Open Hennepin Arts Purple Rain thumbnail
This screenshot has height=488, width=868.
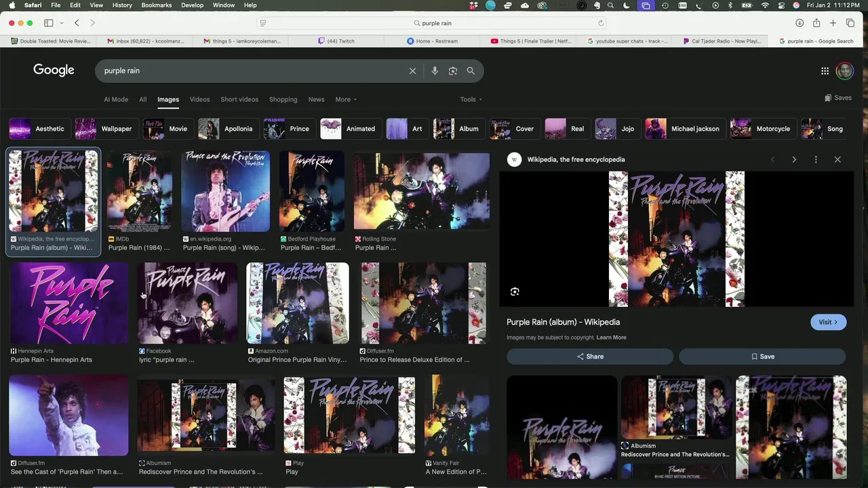pyautogui.click(x=68, y=303)
